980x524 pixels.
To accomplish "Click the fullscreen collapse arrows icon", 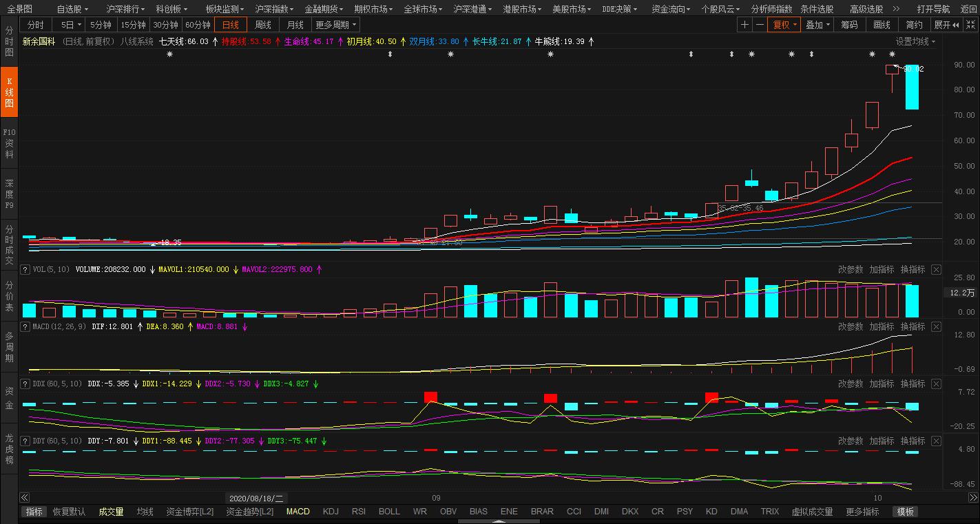I will point(972,25).
